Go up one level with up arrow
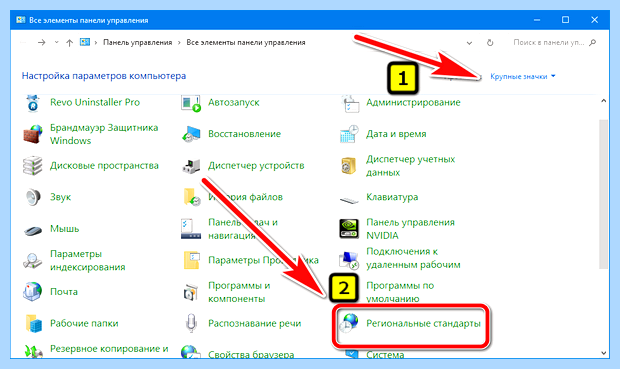The width and height of the screenshot is (620, 369). pos(70,42)
